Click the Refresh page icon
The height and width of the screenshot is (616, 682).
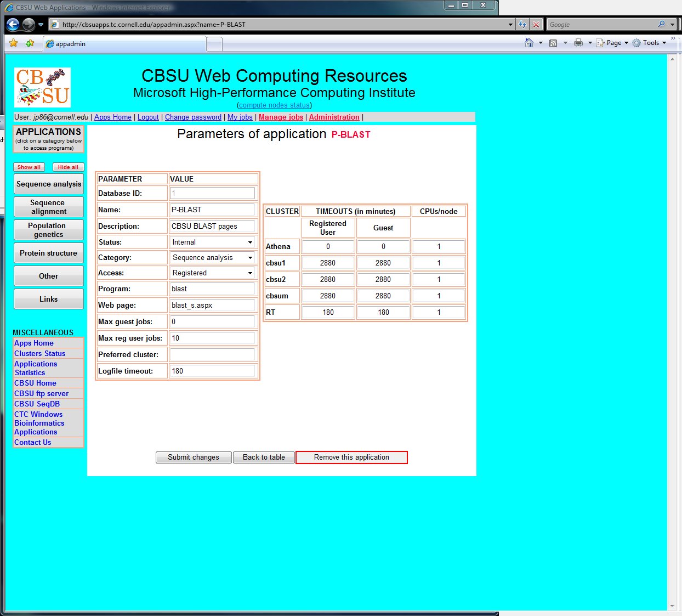(x=522, y=25)
